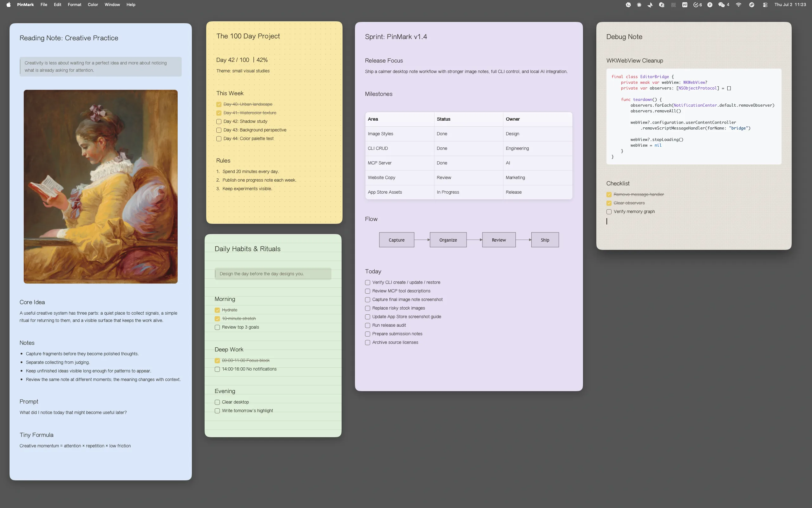This screenshot has width=812, height=508.
Task: Open the terminal prompt menu bar icon
Action: tap(628, 5)
